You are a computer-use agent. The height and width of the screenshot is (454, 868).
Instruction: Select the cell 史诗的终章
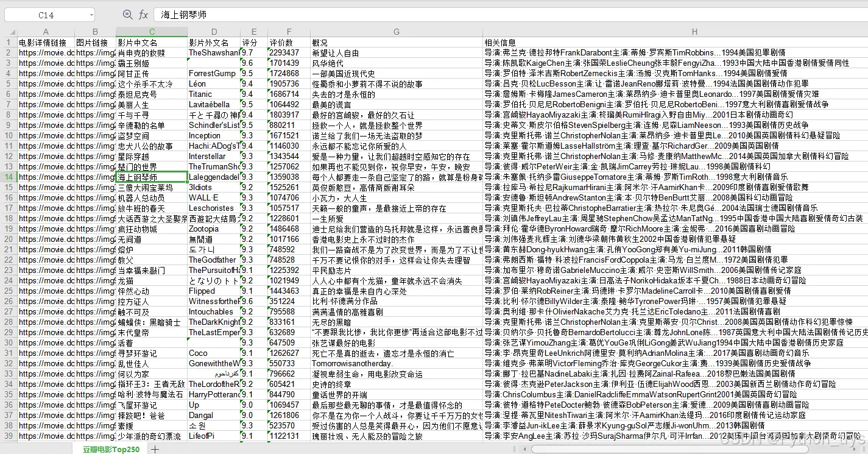coord(397,385)
